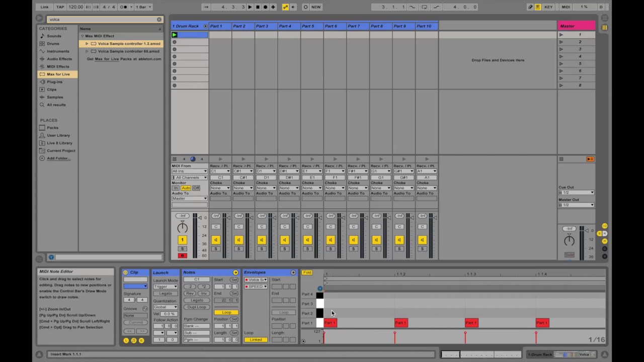This screenshot has width=644, height=362.
Task: Open Packs in Places
Action: [52, 128]
